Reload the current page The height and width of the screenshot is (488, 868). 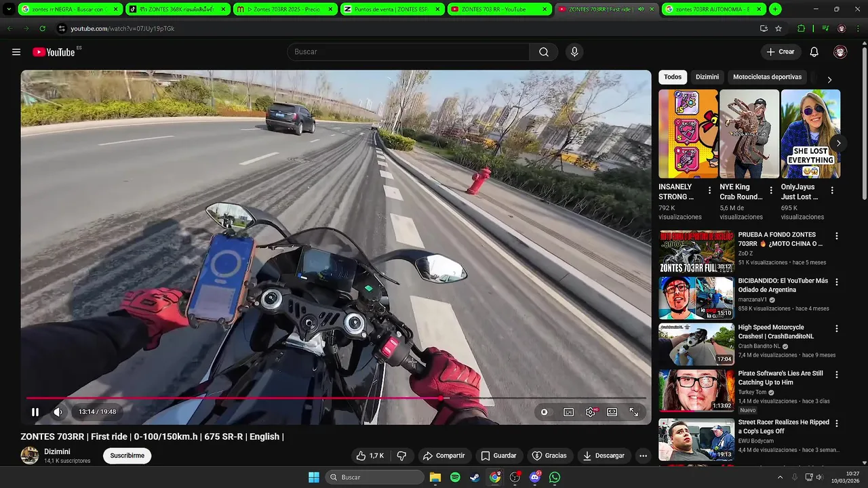click(x=43, y=28)
